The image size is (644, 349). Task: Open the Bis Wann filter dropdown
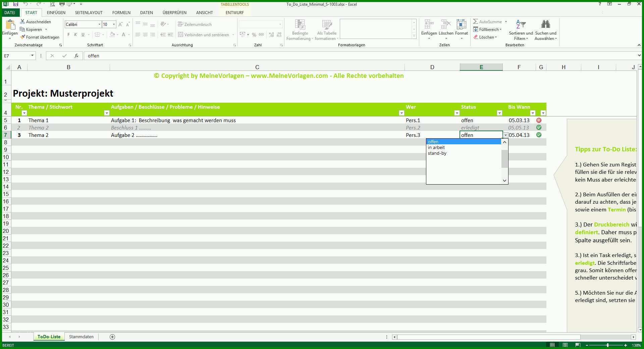pos(533,113)
